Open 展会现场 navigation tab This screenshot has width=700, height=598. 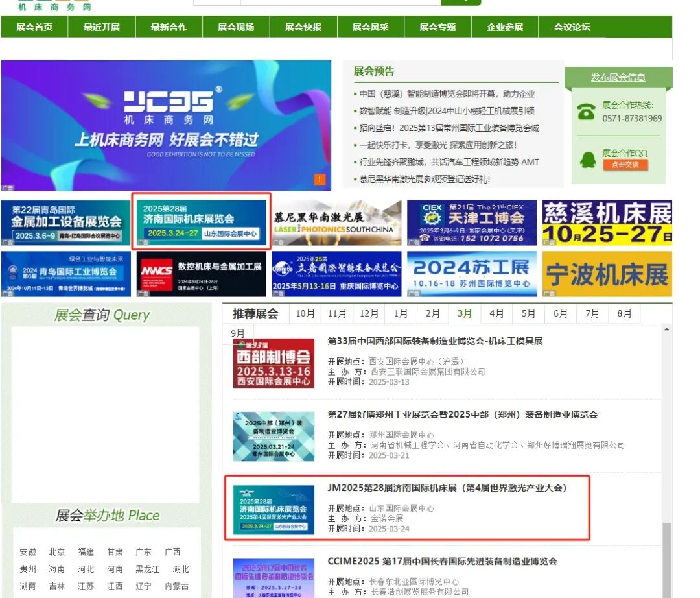coord(236,27)
